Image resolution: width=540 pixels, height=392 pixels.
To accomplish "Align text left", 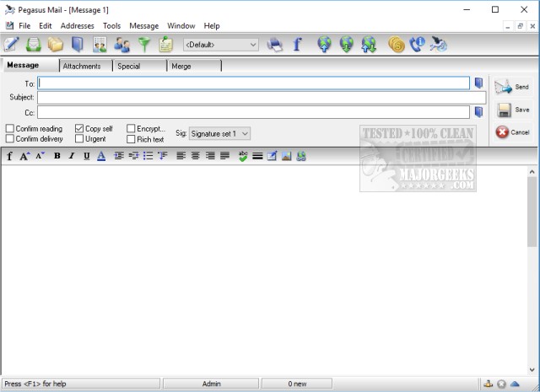I will [181, 156].
